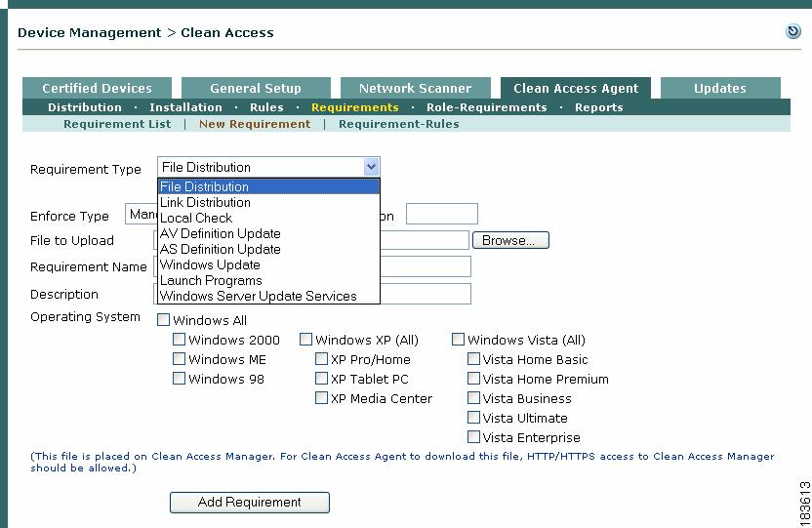Select the Clean Access Agent tab
812x528 pixels.
point(576,88)
